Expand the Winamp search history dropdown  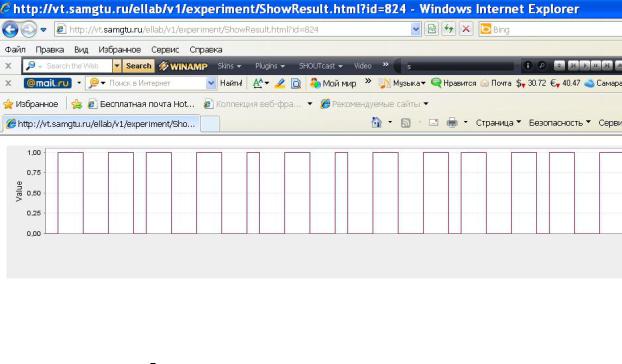pos(117,66)
